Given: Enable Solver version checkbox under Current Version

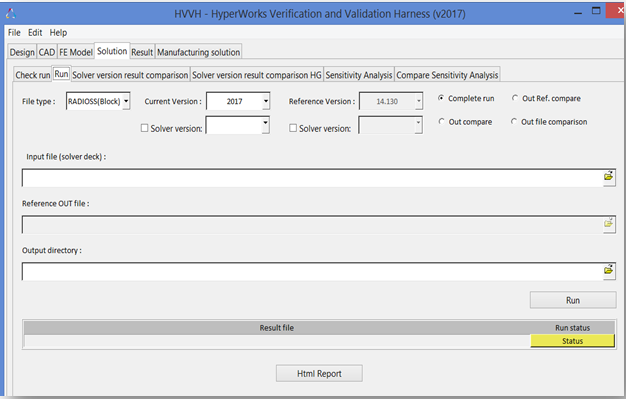Looking at the screenshot, I should point(145,128).
